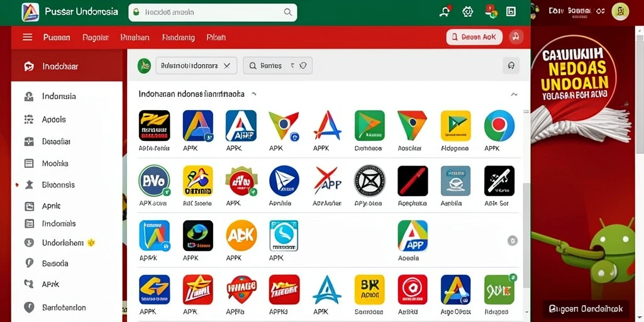The height and width of the screenshot is (322, 644).
Task: Click the Geoen AoK button
Action: point(474,37)
